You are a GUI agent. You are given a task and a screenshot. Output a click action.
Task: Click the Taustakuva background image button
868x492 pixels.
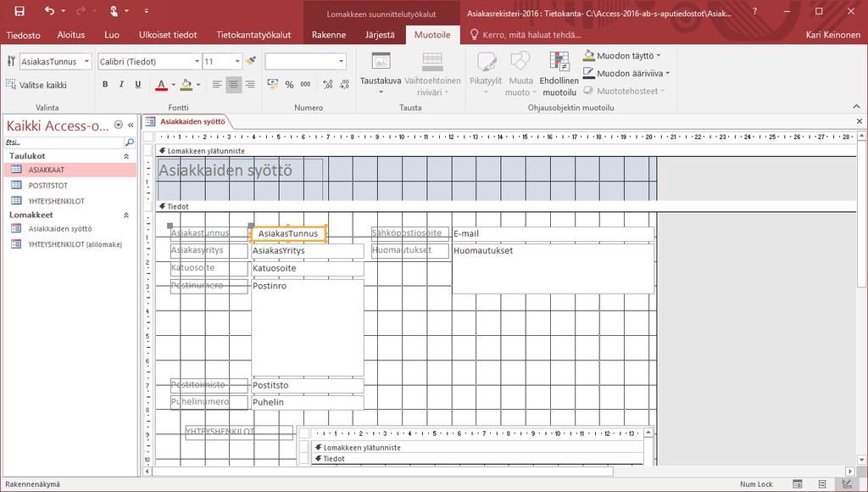tap(381, 73)
